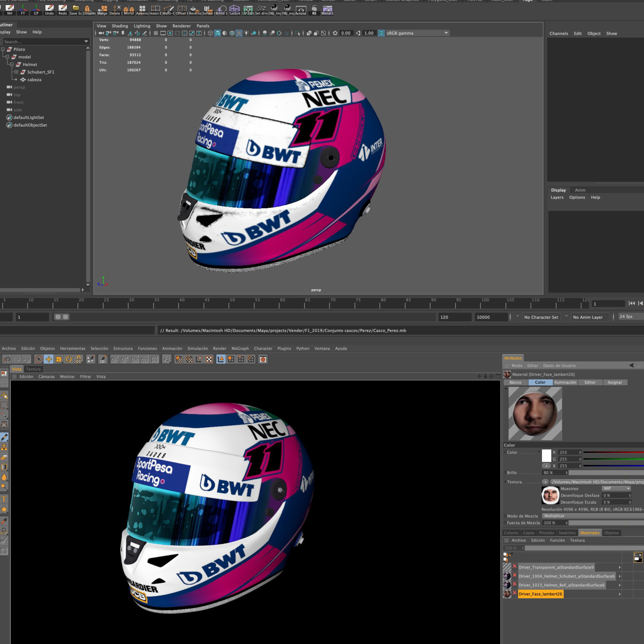Viewport: 644px width, 644px height.
Task: Toggle the red X on Driver_Face_lambert26 material
Action: click(515, 593)
